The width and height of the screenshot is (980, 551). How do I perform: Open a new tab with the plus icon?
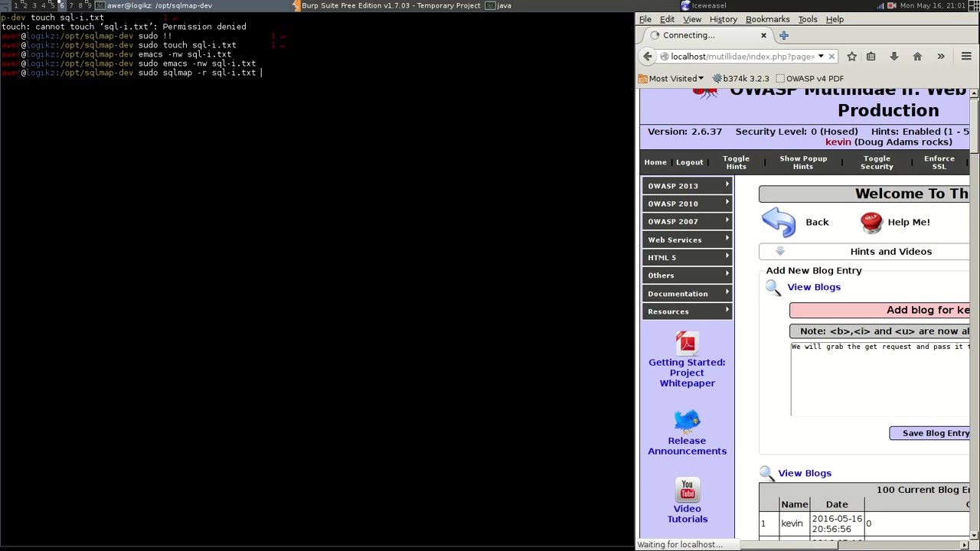click(x=783, y=35)
